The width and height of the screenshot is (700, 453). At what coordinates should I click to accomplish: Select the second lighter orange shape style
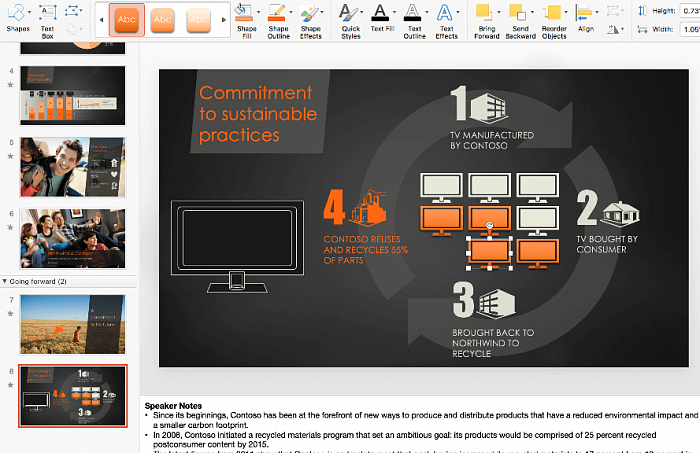pos(162,20)
